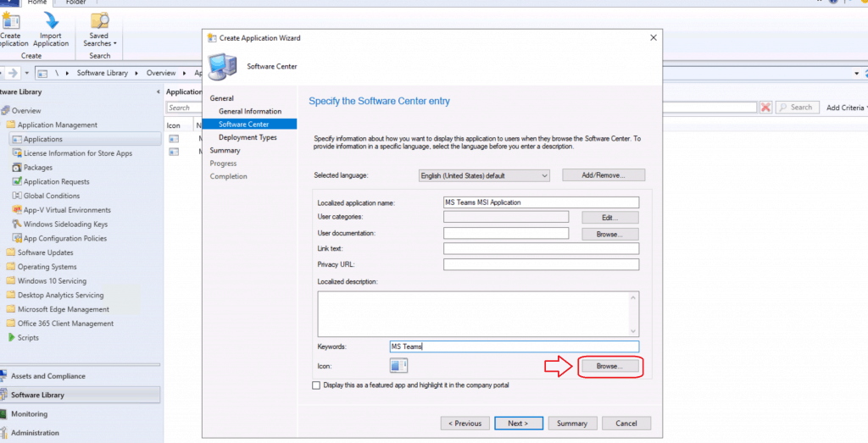Click the red X clear-search icon
Viewport: 868px width, 443px height.
(x=765, y=108)
